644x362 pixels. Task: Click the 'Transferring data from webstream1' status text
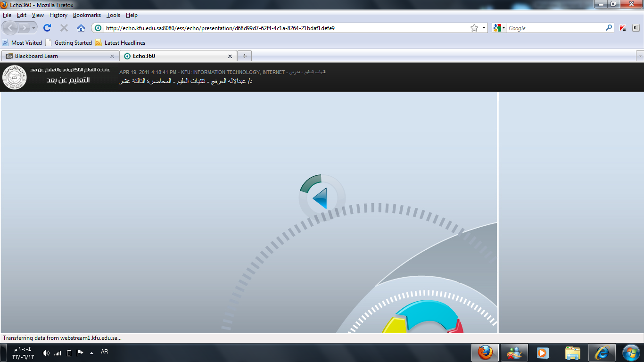(62, 338)
